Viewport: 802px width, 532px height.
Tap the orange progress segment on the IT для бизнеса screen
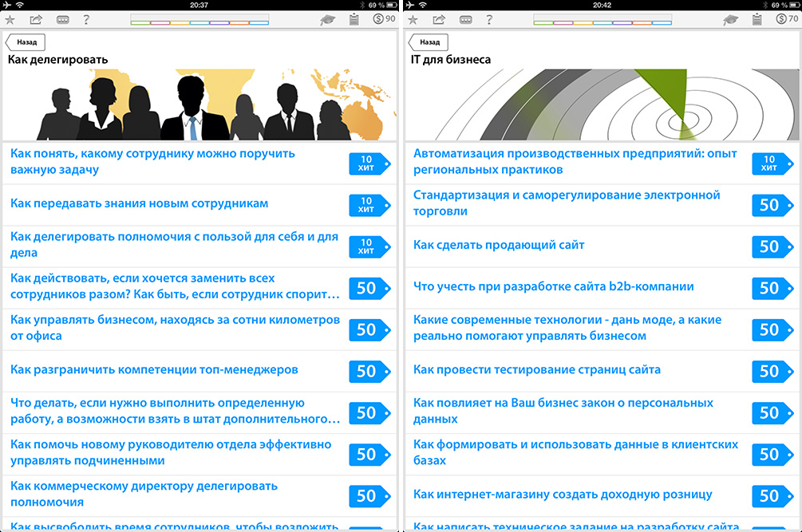[642, 22]
